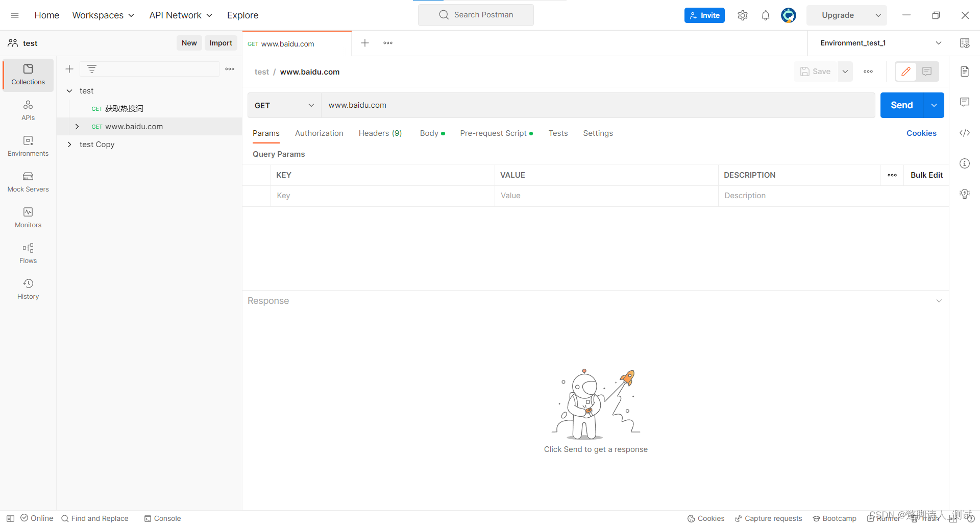
Task: Open the Send button dropdown arrow
Action: (934, 105)
